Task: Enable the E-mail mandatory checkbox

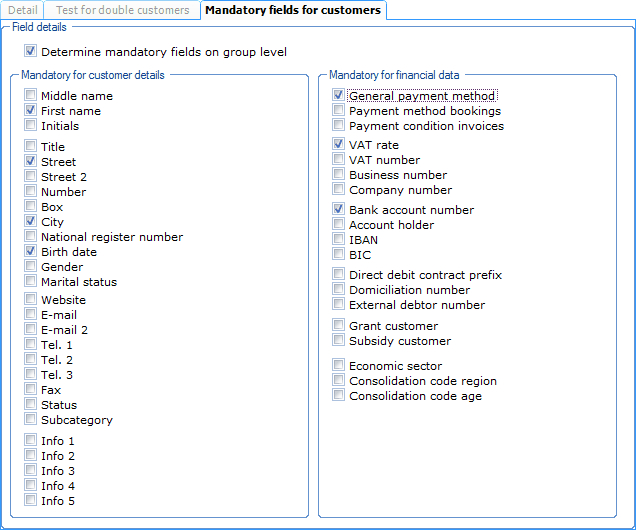Action: tap(31, 315)
